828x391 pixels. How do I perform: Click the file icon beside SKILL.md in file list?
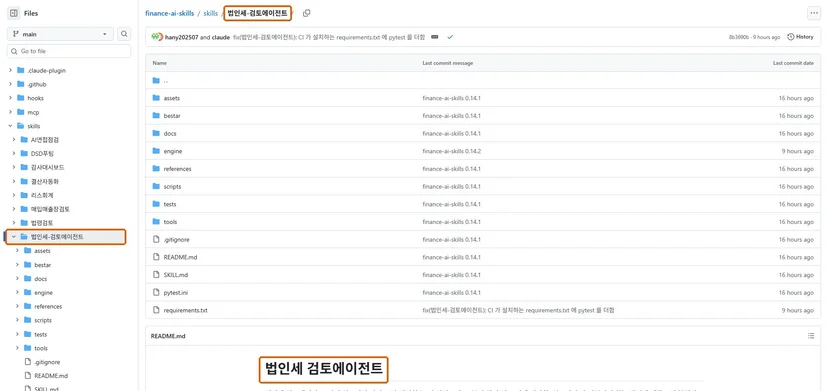click(x=156, y=275)
